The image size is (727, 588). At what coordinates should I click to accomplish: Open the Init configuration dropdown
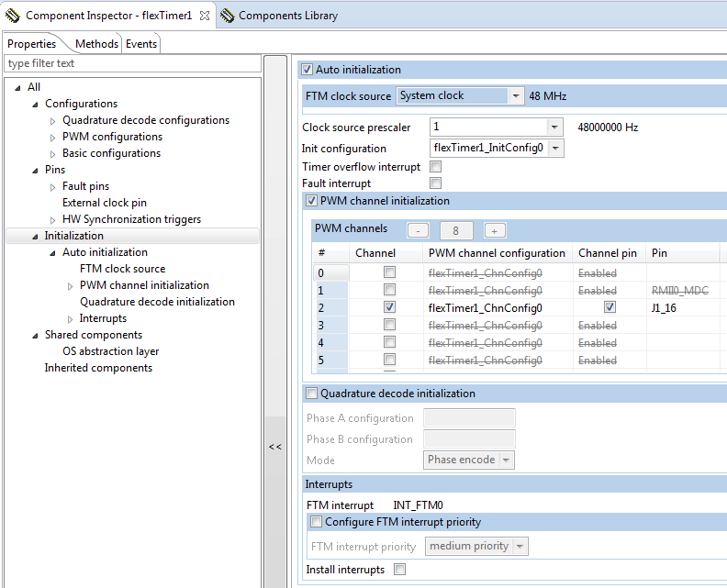coord(556,149)
